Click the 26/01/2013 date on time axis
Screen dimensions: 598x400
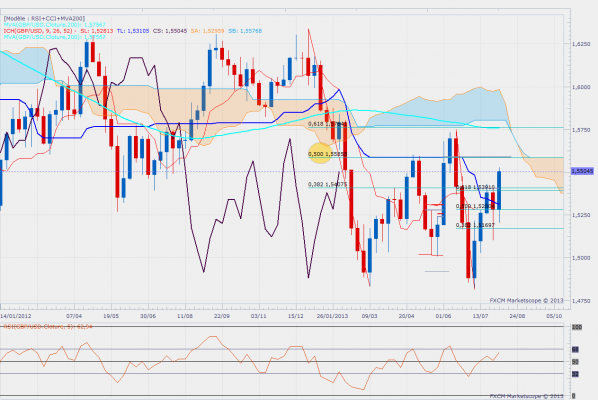(332, 316)
